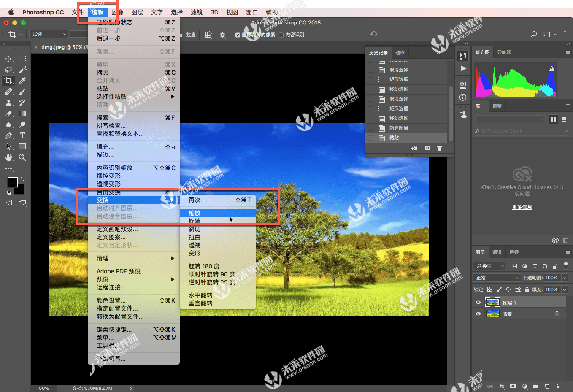
Task: Reset default foreground and background colors
Action: pyautogui.click(x=9, y=193)
